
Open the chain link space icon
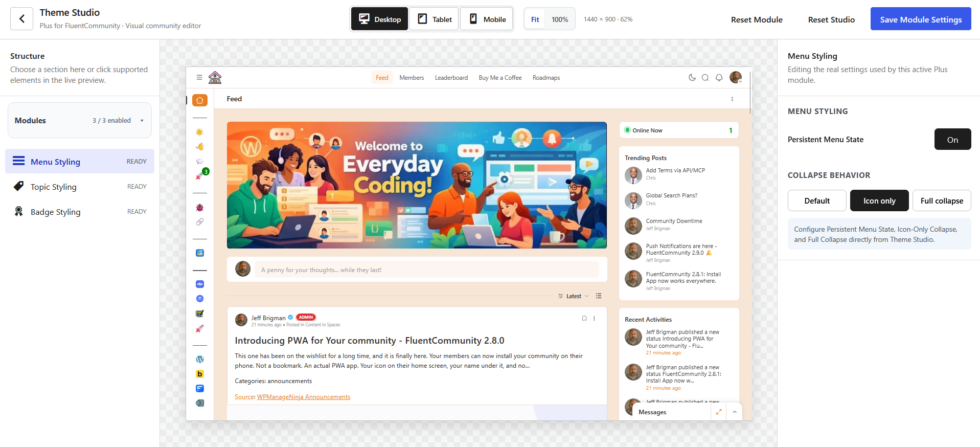(x=200, y=222)
